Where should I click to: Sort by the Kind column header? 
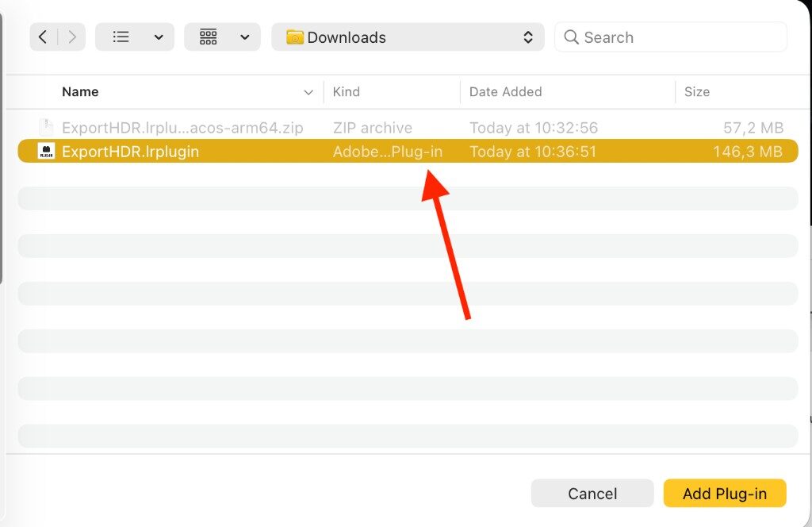[x=347, y=92]
